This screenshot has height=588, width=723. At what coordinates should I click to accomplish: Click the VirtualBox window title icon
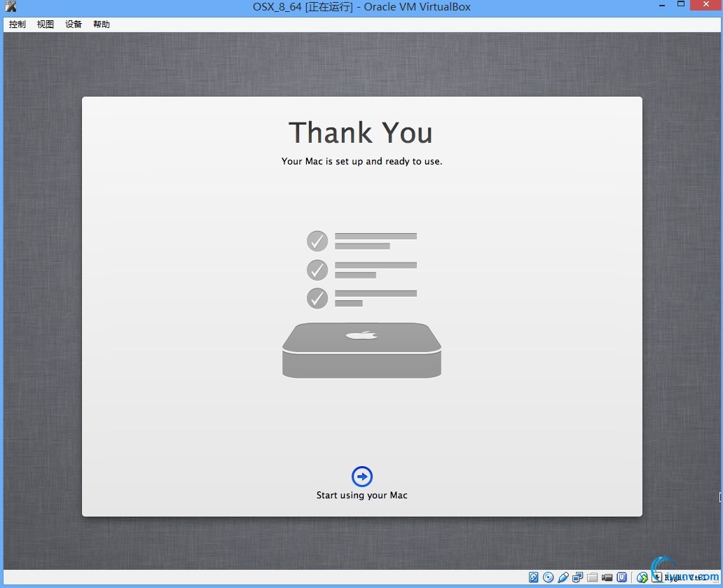pos(10,6)
